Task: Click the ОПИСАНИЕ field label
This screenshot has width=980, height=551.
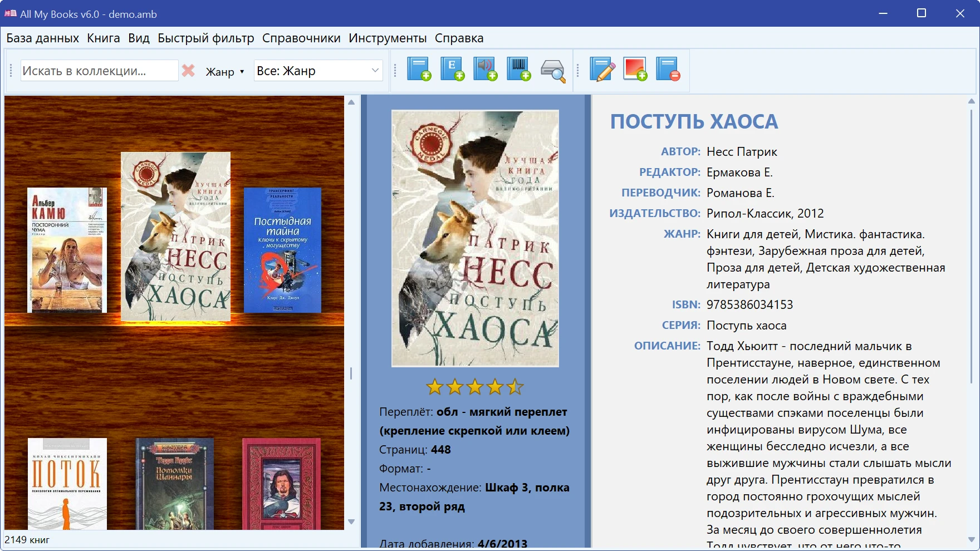Action: (667, 346)
